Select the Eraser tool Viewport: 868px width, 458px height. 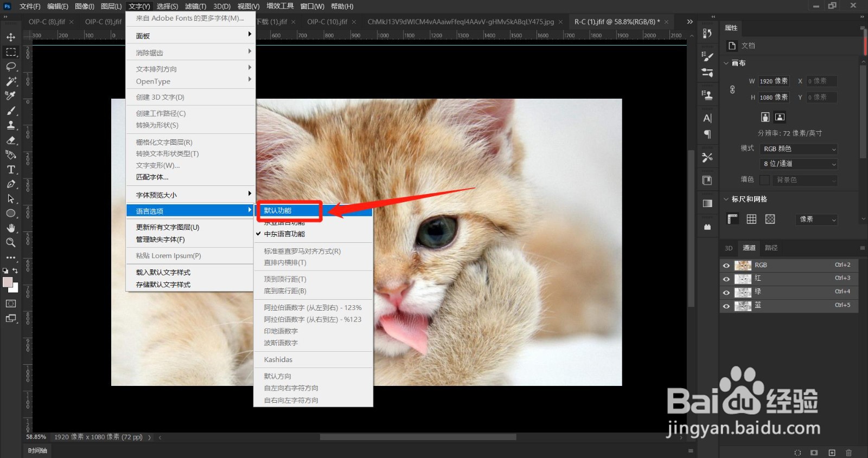pyautogui.click(x=11, y=140)
